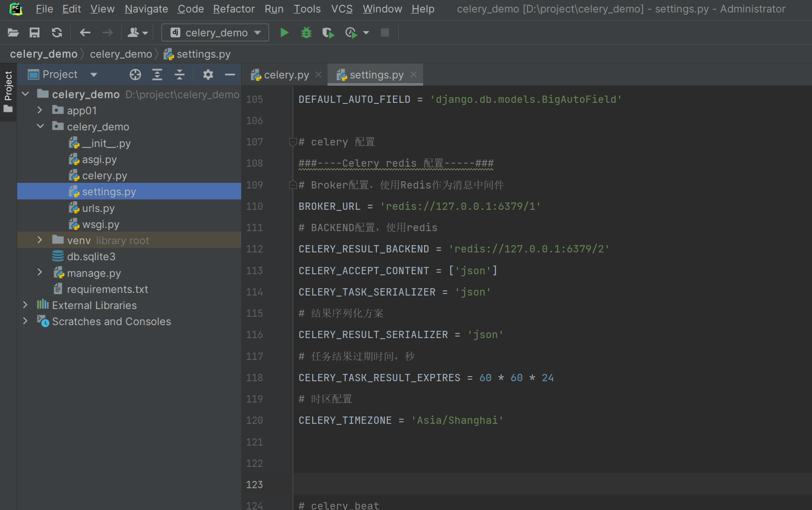This screenshot has width=812, height=510.
Task: Open the profiler dropdown arrow
Action: point(366,33)
